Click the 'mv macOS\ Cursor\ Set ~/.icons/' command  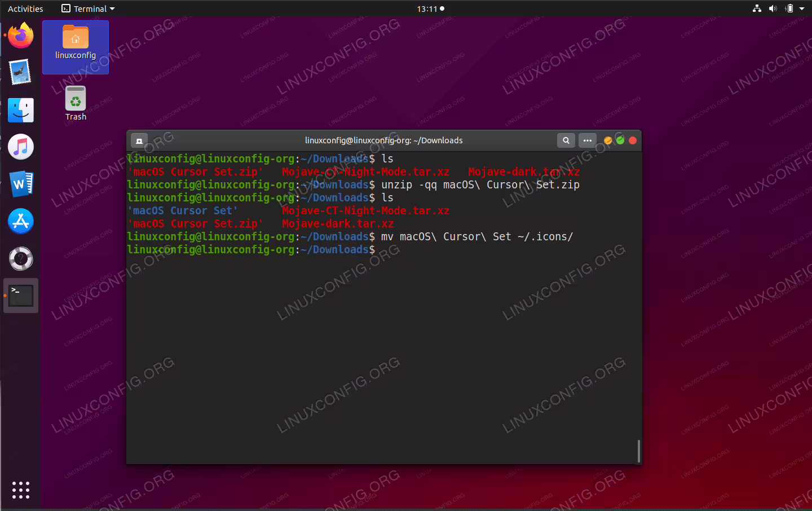click(477, 237)
